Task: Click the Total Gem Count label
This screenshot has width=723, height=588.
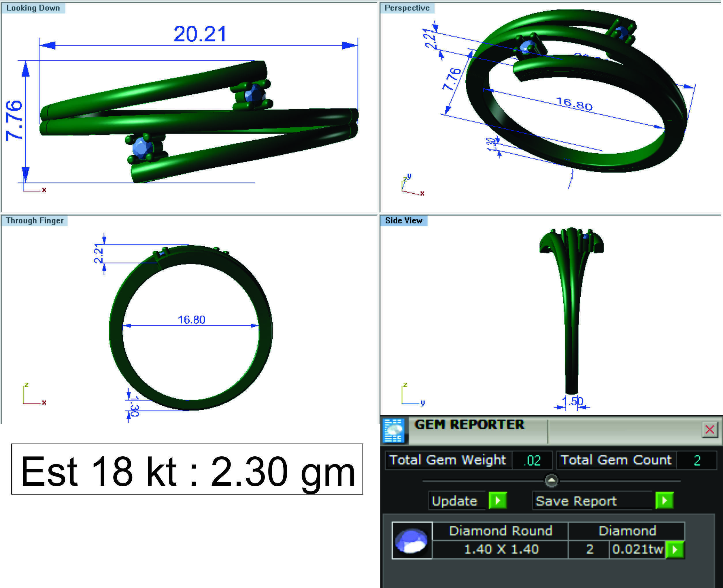Action: (x=616, y=460)
